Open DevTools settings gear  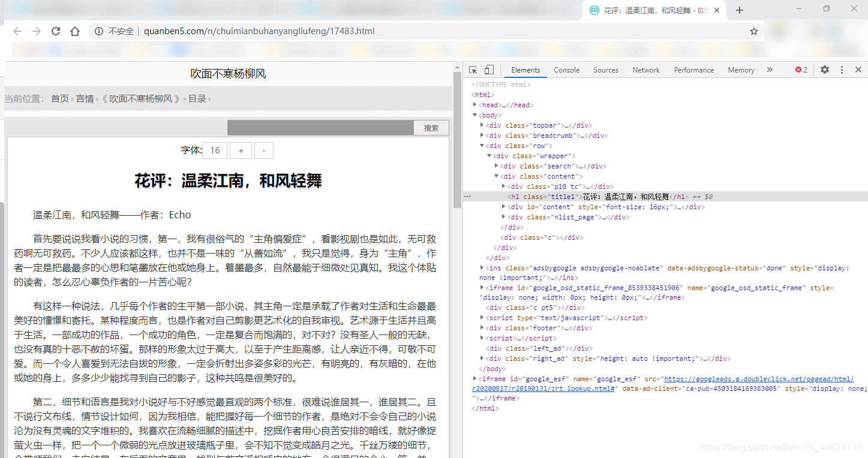[x=825, y=70]
